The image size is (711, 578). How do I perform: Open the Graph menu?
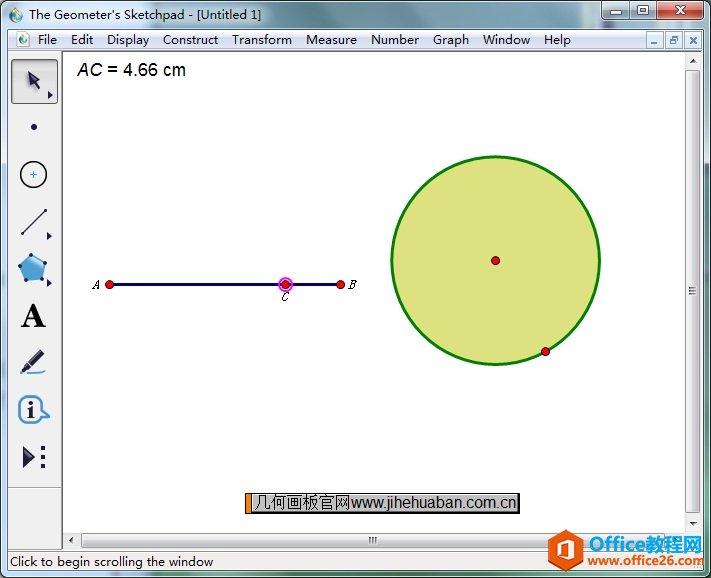450,40
